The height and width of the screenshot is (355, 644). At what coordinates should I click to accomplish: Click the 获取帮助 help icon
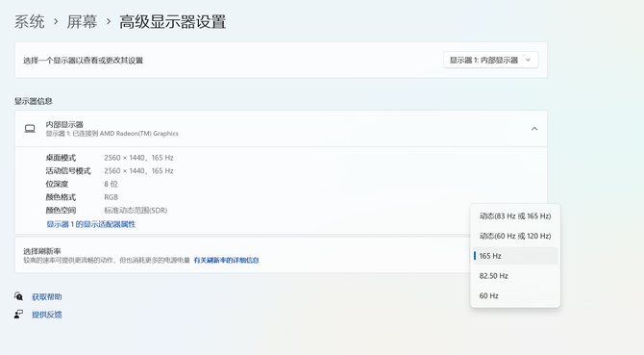tap(18, 296)
